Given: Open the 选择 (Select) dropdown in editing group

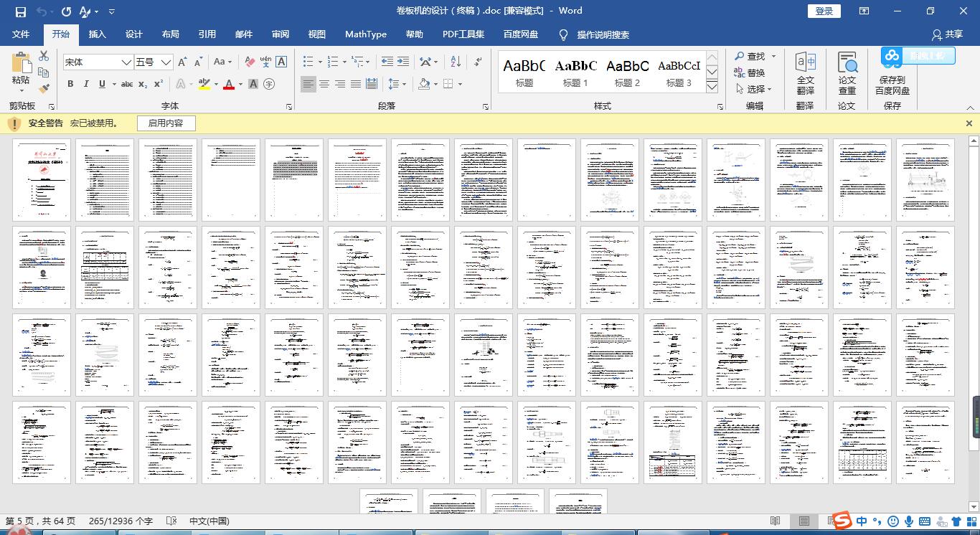Looking at the screenshot, I should tap(753, 89).
